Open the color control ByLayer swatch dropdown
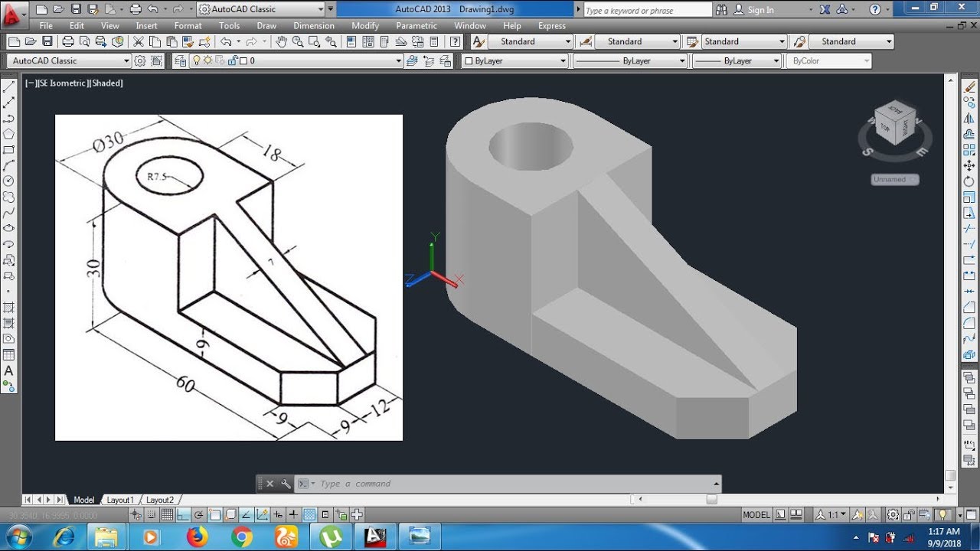 514,60
